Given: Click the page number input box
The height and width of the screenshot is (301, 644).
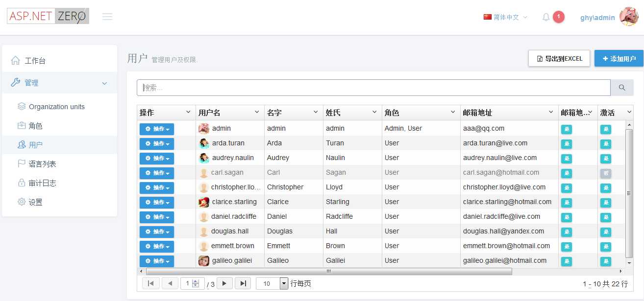Looking at the screenshot, I should click(187, 283).
